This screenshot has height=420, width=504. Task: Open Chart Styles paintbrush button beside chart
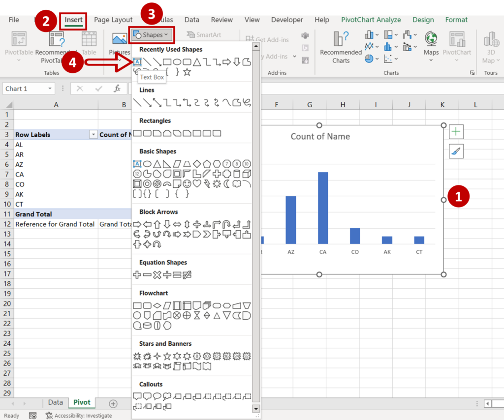click(x=456, y=152)
